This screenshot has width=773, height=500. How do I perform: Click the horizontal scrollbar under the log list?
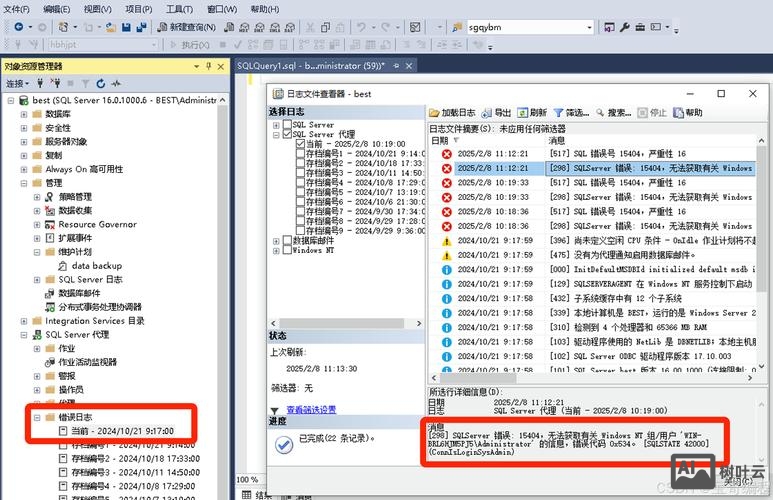coord(478,378)
